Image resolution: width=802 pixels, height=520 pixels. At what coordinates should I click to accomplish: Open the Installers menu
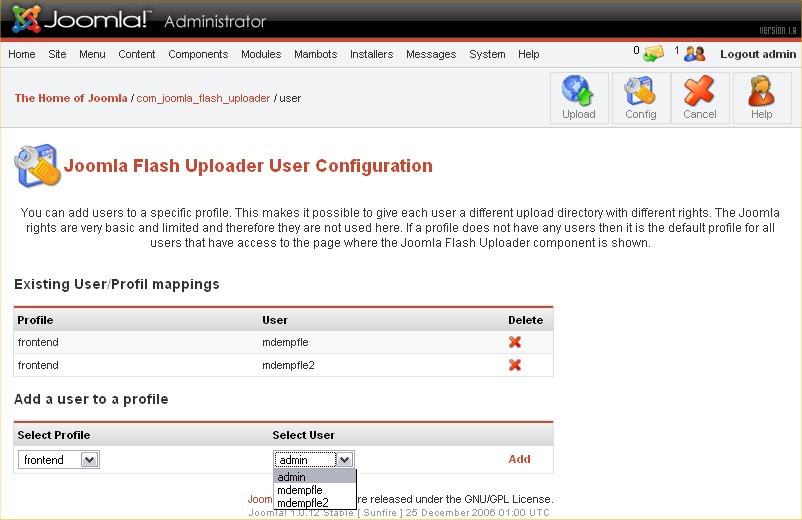[371, 54]
